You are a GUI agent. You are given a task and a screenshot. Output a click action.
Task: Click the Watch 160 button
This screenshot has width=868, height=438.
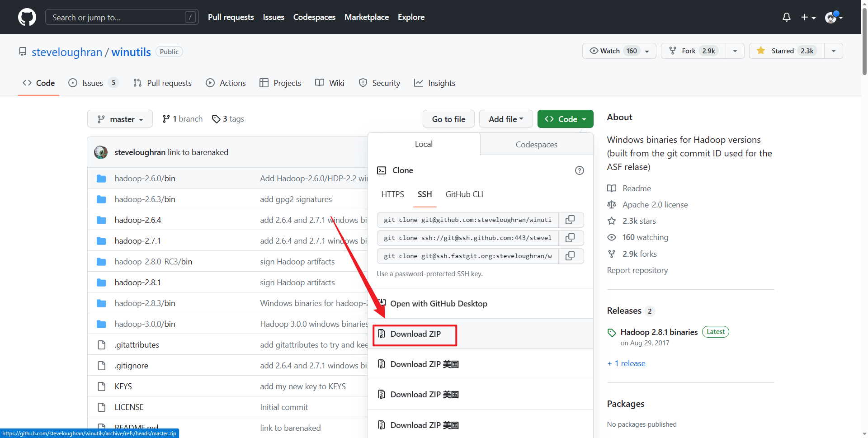[619, 51]
